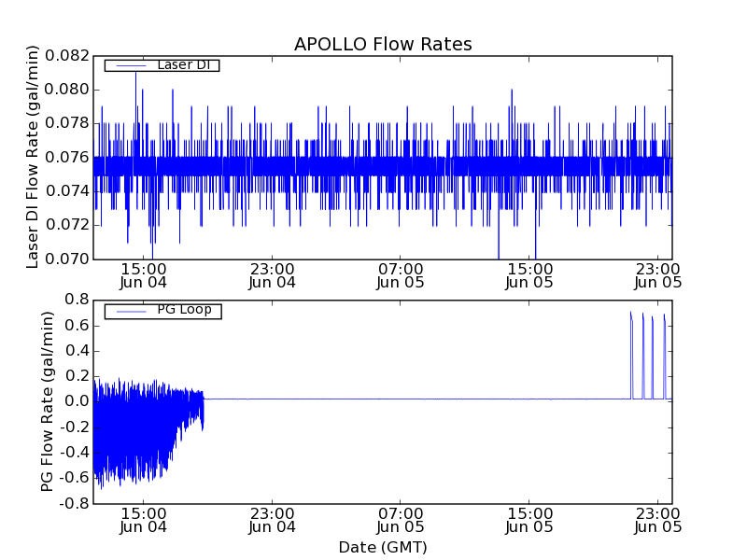Select the -0.6 tick on PG Flow axis
The image size is (747, 560).
coord(75,478)
